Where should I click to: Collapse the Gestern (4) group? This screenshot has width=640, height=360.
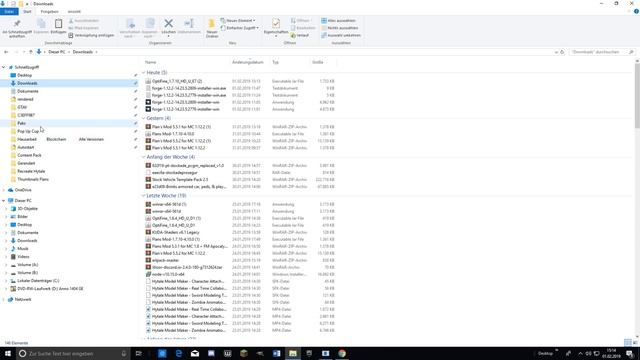coord(143,118)
